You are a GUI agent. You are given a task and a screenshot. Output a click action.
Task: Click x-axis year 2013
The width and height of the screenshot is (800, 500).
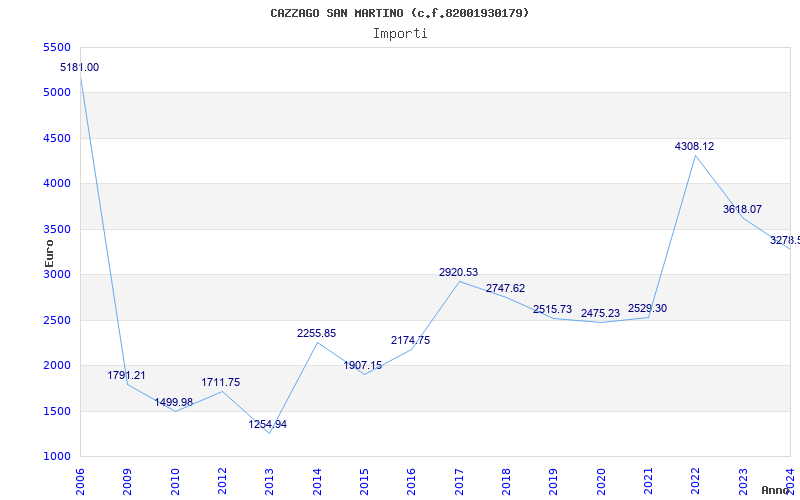pos(269,482)
